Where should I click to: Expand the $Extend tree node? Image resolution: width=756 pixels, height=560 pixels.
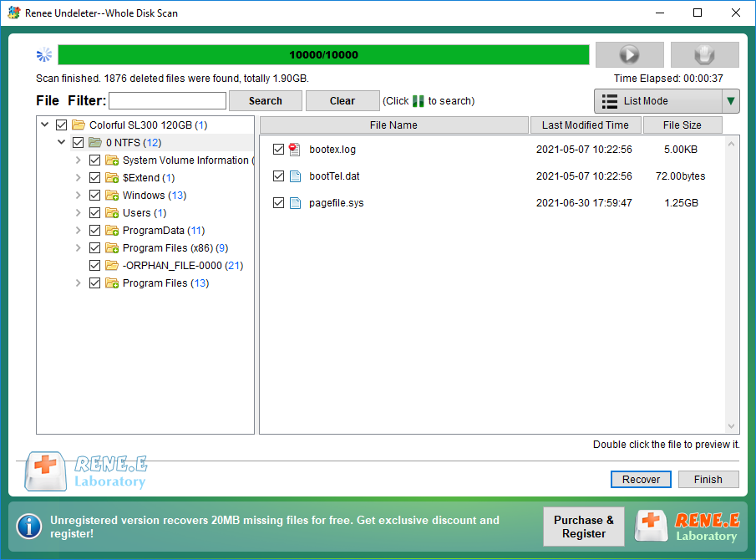tap(79, 177)
